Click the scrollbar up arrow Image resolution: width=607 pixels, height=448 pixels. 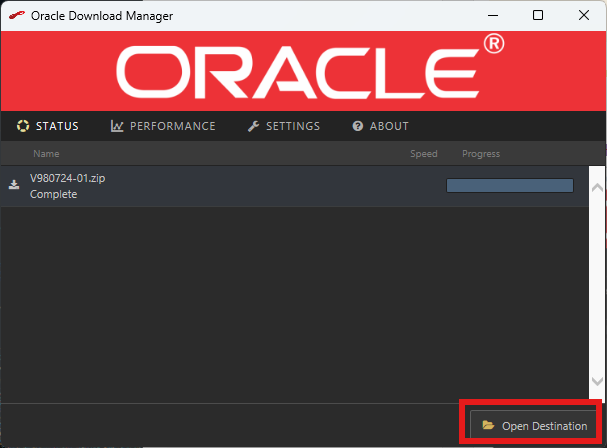point(597,188)
